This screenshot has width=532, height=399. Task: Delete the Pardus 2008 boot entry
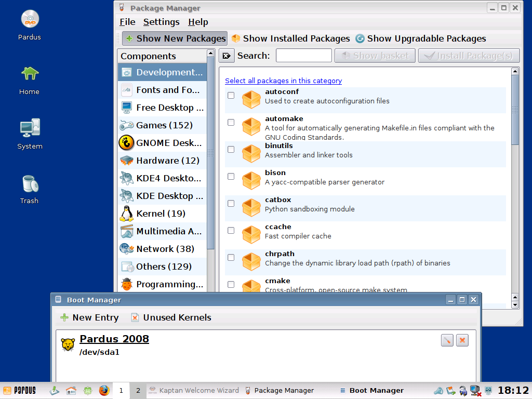pos(462,340)
